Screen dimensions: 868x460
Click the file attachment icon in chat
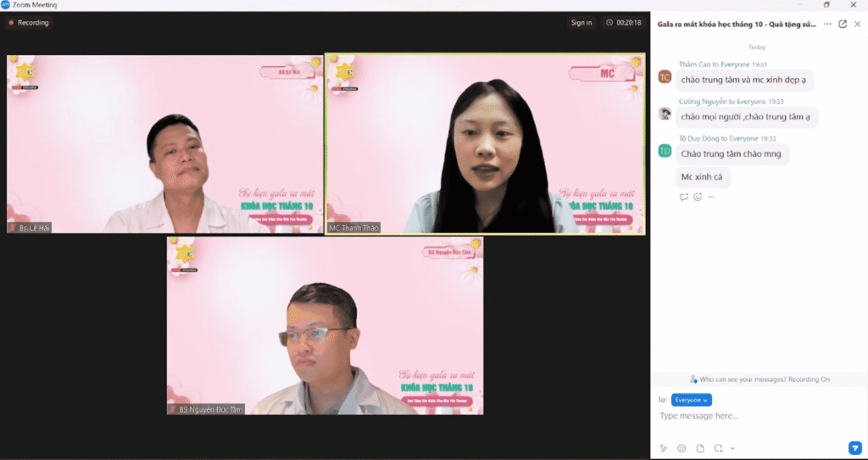pos(700,448)
